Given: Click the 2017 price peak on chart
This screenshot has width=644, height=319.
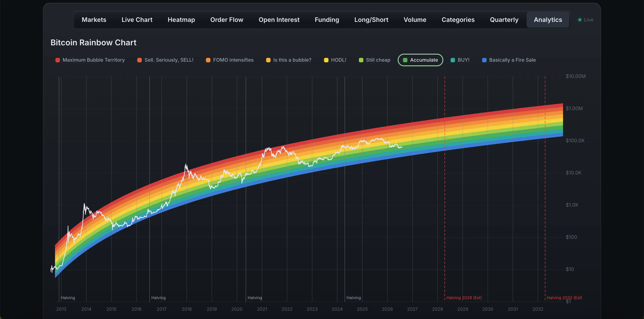Looking at the screenshot, I should [186, 165].
